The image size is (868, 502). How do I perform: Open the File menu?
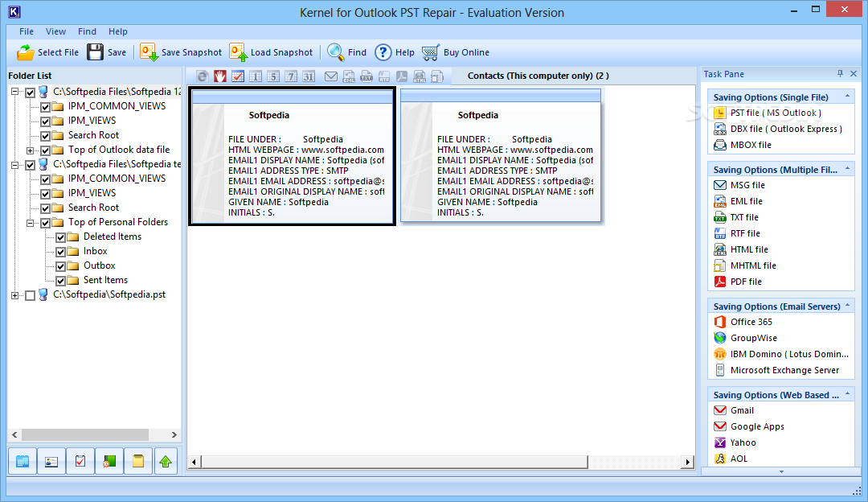pyautogui.click(x=27, y=31)
